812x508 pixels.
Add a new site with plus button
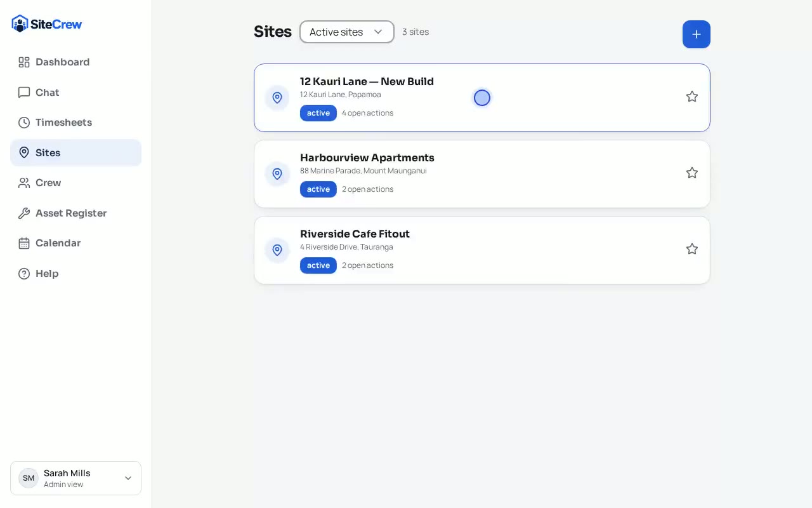(697, 34)
